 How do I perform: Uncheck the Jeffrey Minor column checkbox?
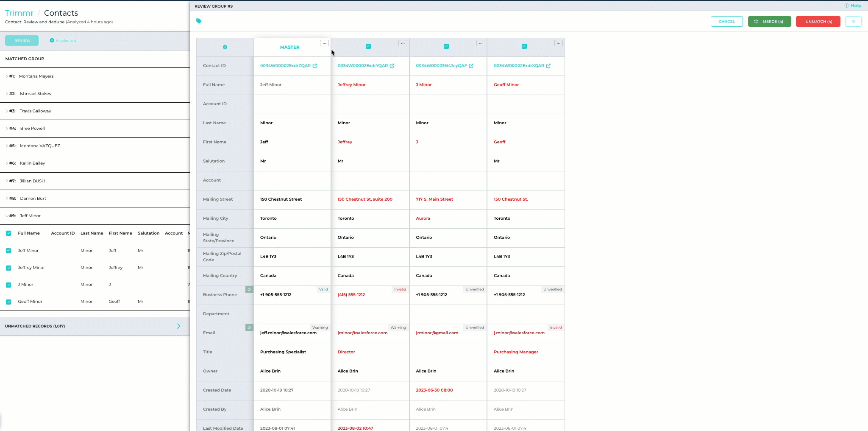pyautogui.click(x=368, y=46)
